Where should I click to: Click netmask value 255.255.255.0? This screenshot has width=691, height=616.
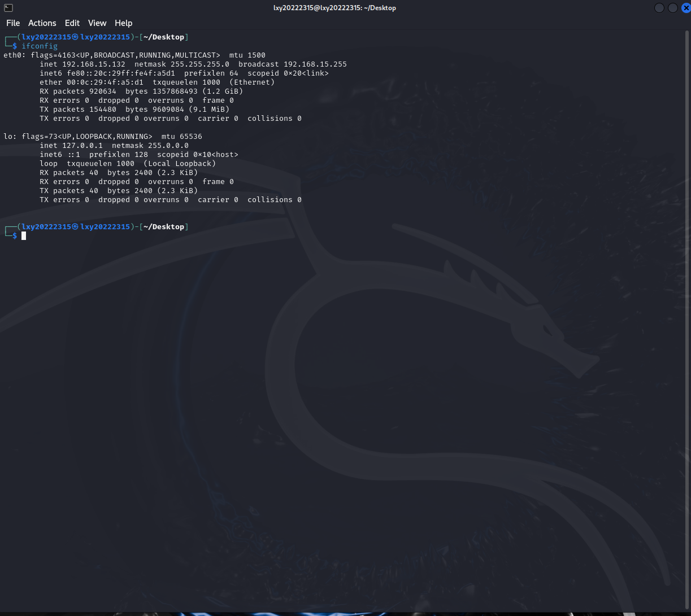tap(200, 64)
